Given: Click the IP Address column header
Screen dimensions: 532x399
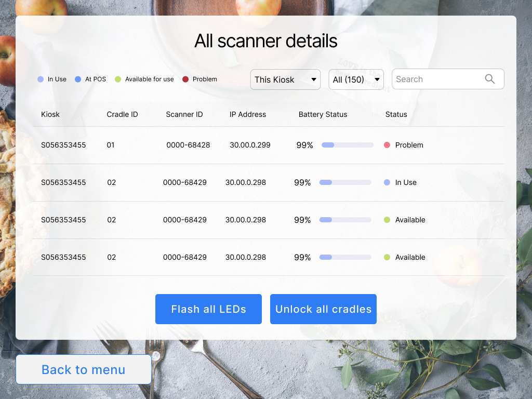Looking at the screenshot, I should pyautogui.click(x=248, y=114).
